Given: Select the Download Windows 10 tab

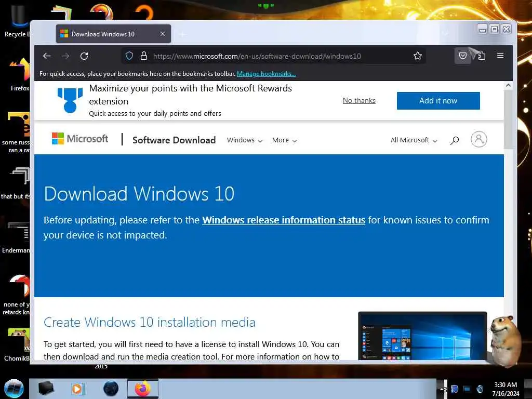Looking at the screenshot, I should point(113,34).
